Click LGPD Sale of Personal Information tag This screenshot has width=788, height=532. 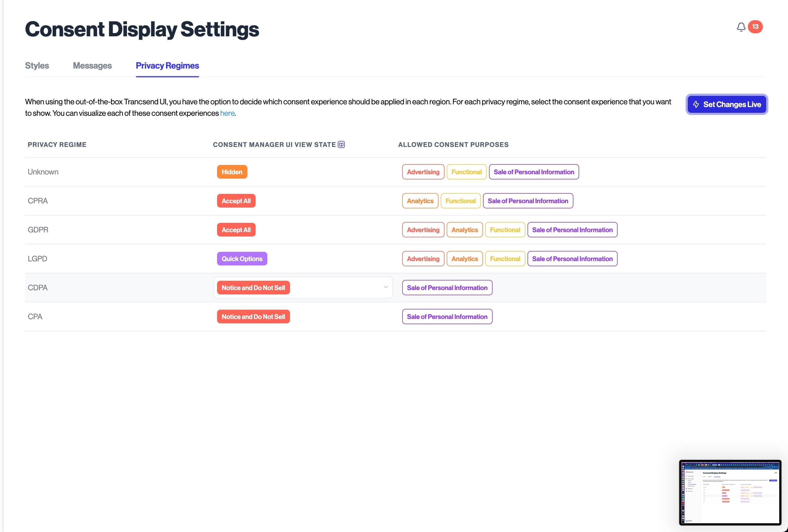[572, 259]
